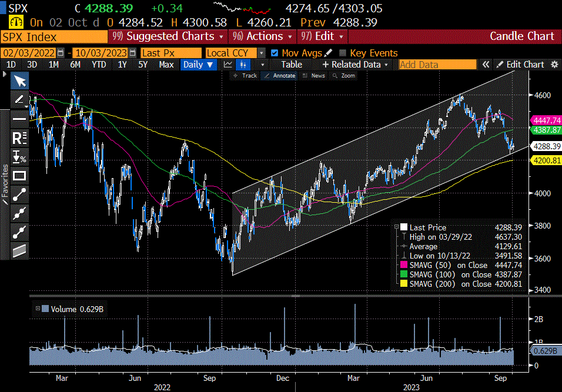Toggle the Mov Avgs checkbox
The height and width of the screenshot is (392, 562).
click(x=275, y=53)
